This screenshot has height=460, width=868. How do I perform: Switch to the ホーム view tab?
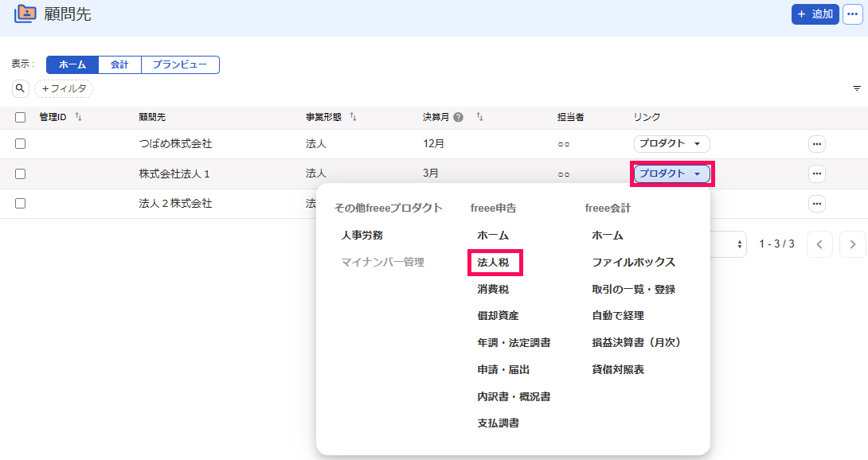(72, 64)
